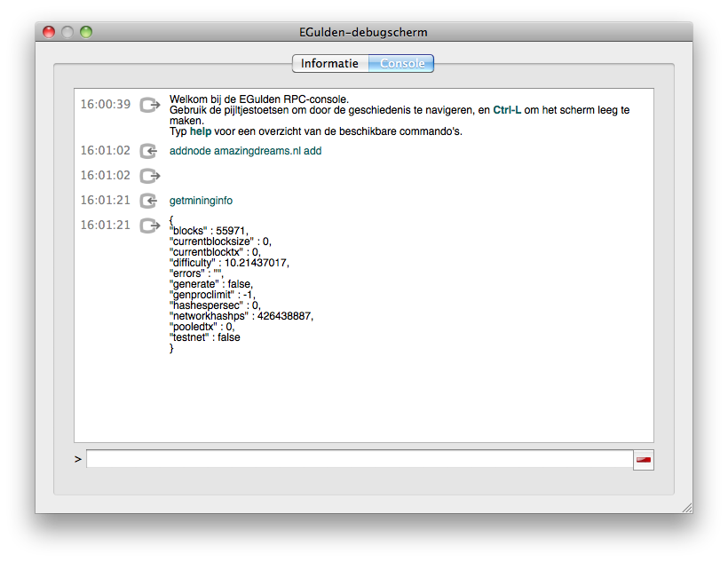Viewport: 728px width, 562px height.
Task: Click the '"networkhashps" : 426438887' line
Action: [x=241, y=316]
